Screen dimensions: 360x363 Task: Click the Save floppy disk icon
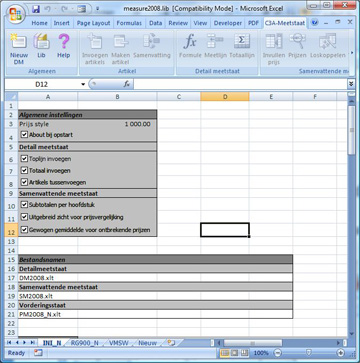[36, 9]
